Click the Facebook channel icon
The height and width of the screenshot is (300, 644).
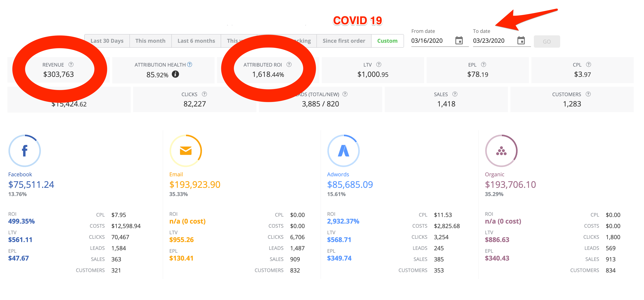coord(24,151)
